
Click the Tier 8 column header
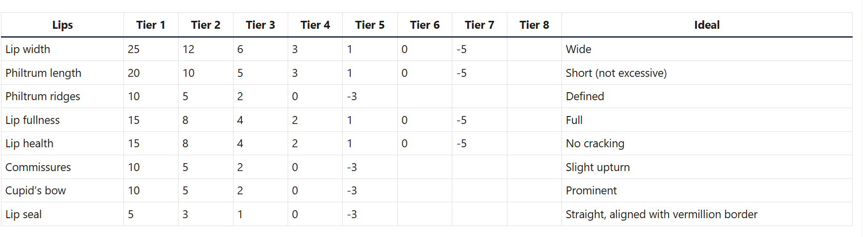[x=534, y=25]
